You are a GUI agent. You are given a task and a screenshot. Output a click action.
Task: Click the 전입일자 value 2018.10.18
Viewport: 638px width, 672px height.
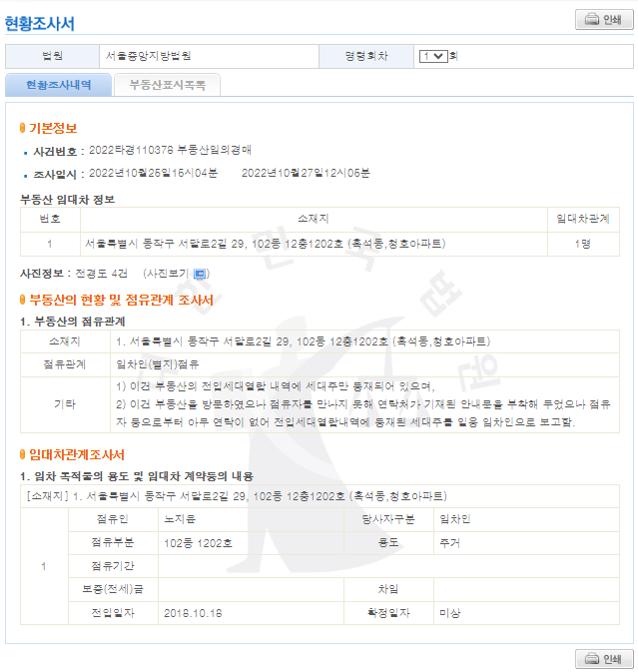click(193, 613)
